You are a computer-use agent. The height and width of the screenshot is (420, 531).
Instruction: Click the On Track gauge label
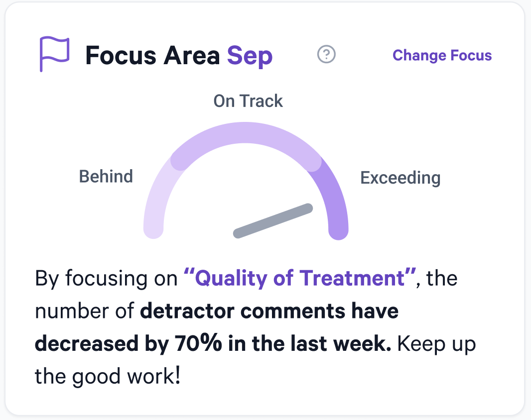[x=248, y=101]
